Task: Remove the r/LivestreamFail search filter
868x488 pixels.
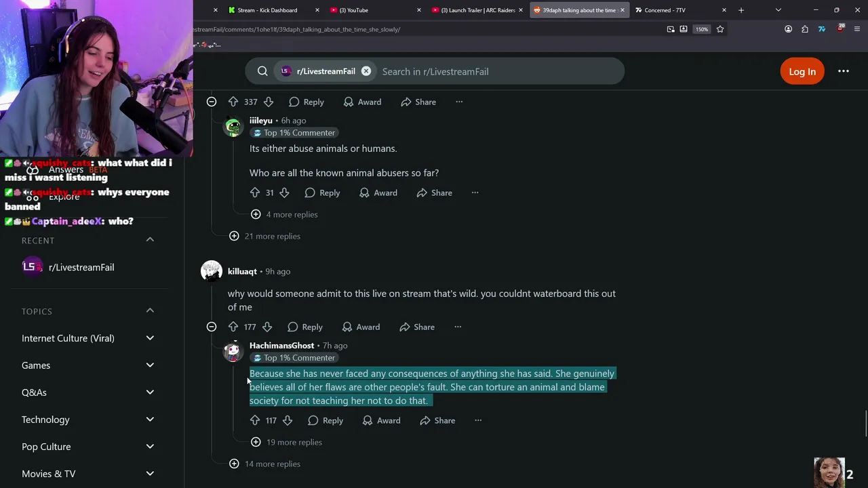Action: [x=366, y=71]
